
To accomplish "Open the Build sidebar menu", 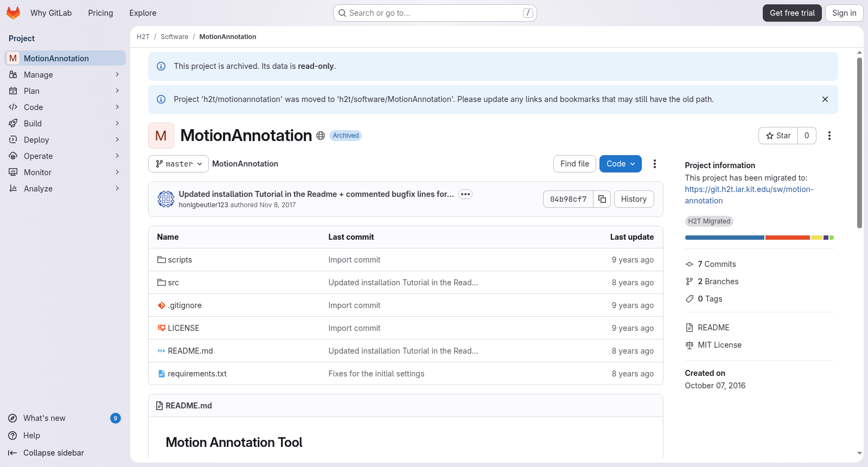I will tap(65, 124).
